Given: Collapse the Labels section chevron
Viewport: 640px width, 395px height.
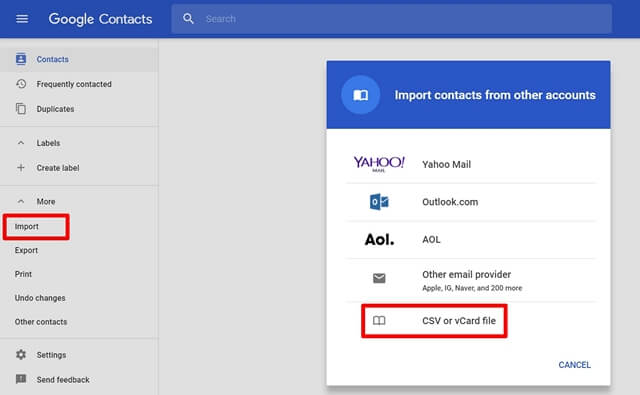Looking at the screenshot, I should point(21,143).
